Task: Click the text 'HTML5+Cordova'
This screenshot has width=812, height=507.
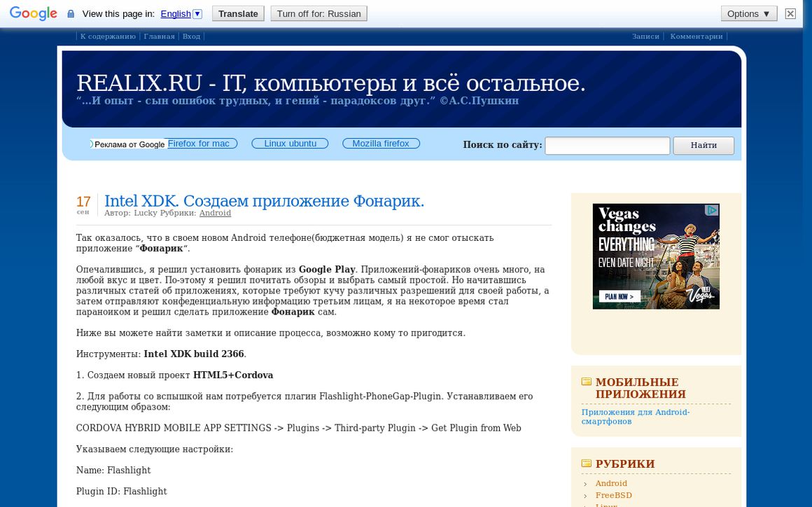Action: [x=233, y=375]
